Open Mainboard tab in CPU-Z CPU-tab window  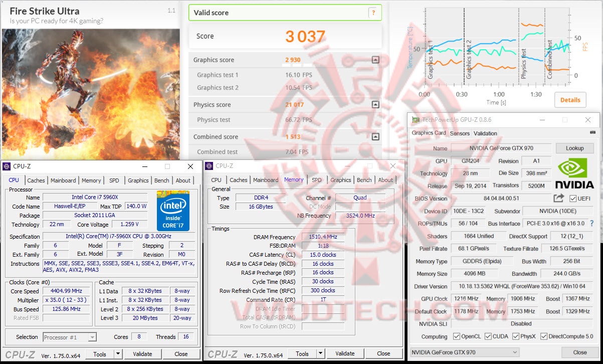pos(63,180)
